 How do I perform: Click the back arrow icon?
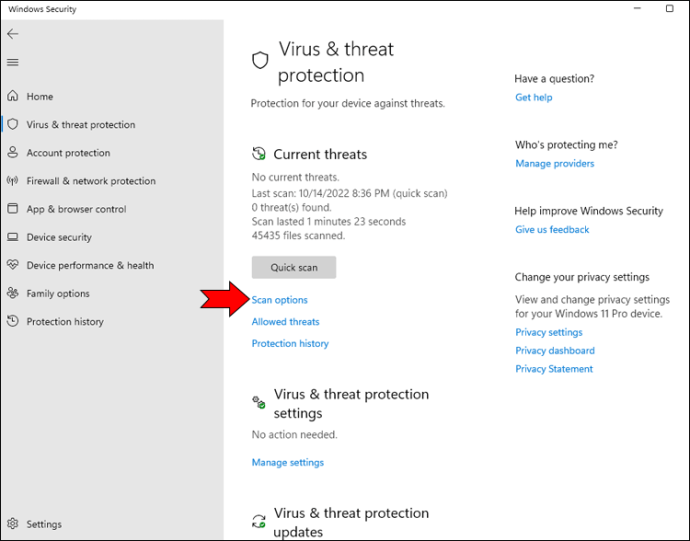pyautogui.click(x=13, y=34)
